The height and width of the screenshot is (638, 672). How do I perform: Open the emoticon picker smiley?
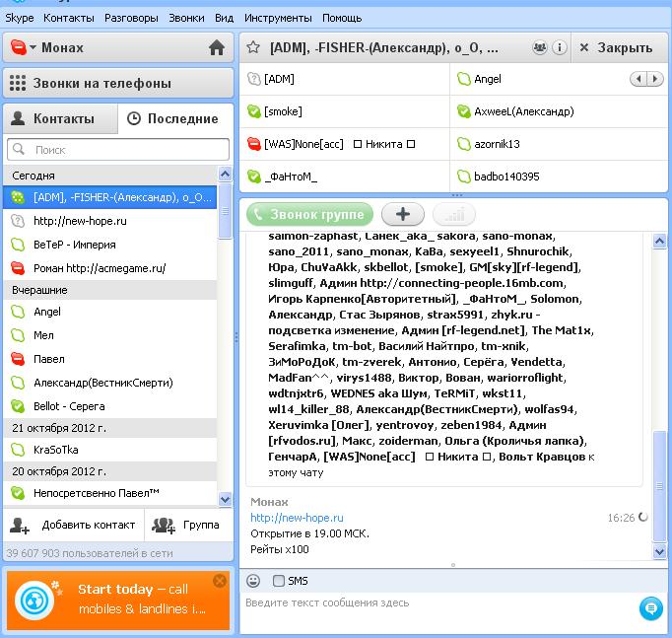click(x=253, y=581)
